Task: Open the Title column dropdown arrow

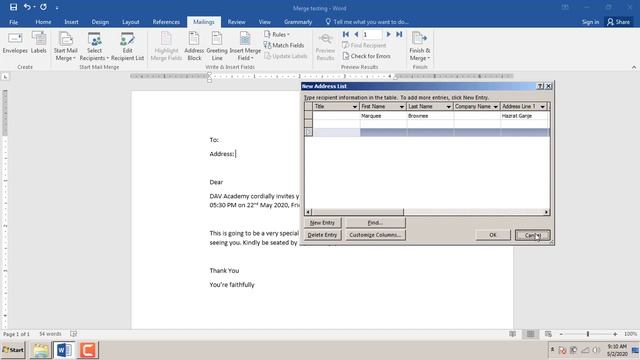Action: 355,107
